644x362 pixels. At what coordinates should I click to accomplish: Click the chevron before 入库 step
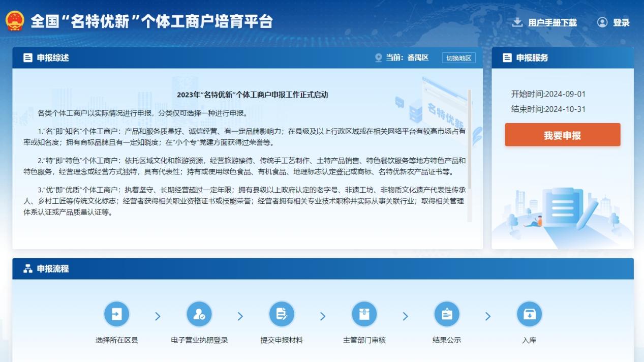point(488,316)
